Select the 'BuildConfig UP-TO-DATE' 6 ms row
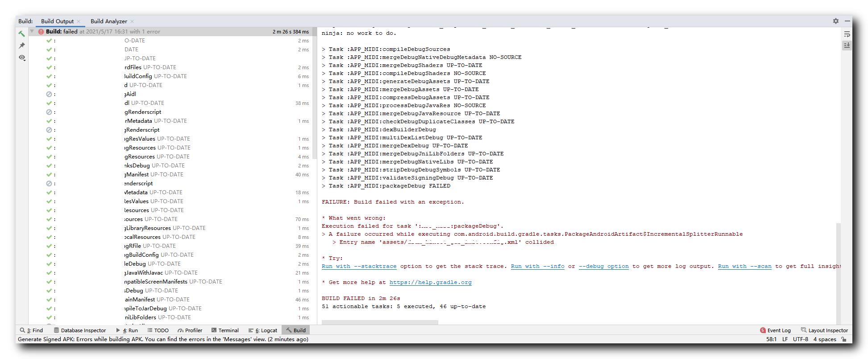The image size is (868, 359). point(170,76)
